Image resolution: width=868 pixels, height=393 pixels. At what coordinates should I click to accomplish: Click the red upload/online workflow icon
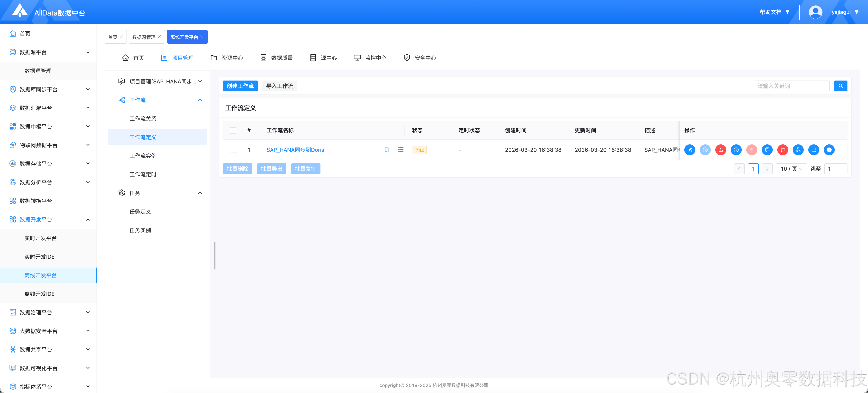(720, 150)
